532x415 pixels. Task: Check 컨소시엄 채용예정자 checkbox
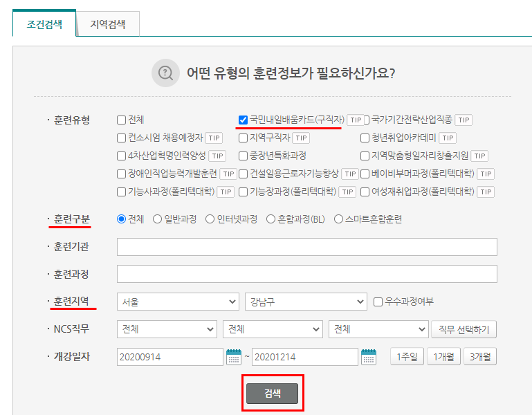tap(121, 138)
